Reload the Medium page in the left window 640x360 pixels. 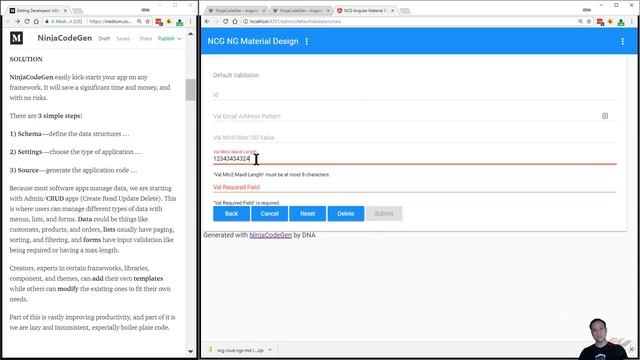[27, 21]
